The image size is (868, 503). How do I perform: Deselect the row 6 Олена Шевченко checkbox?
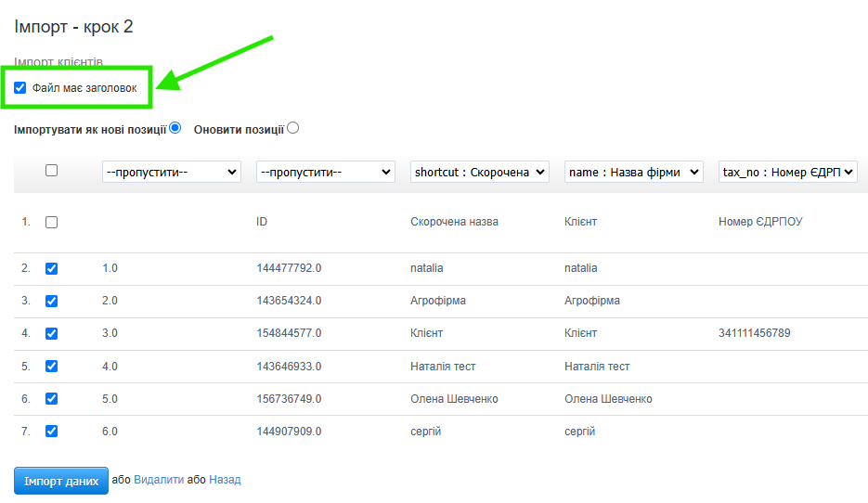click(52, 398)
